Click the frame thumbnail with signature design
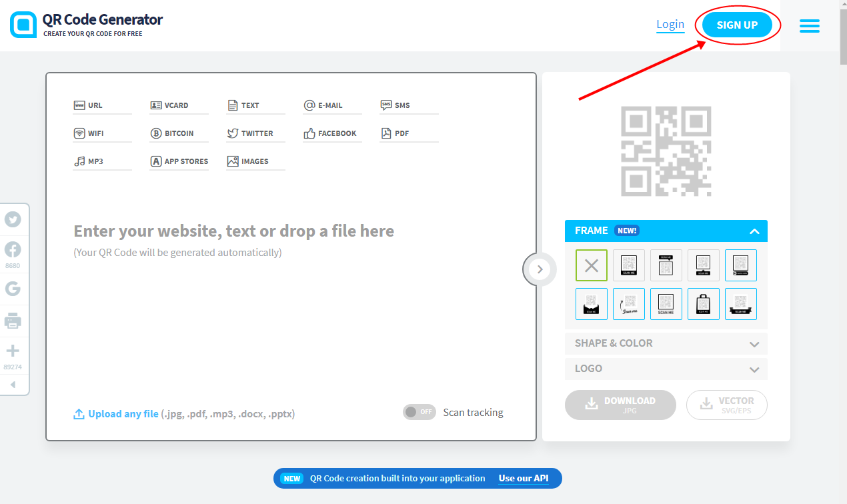The image size is (847, 504). 628,303
